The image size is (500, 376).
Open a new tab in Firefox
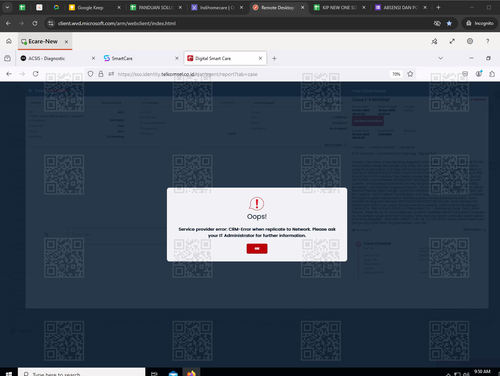click(x=274, y=58)
